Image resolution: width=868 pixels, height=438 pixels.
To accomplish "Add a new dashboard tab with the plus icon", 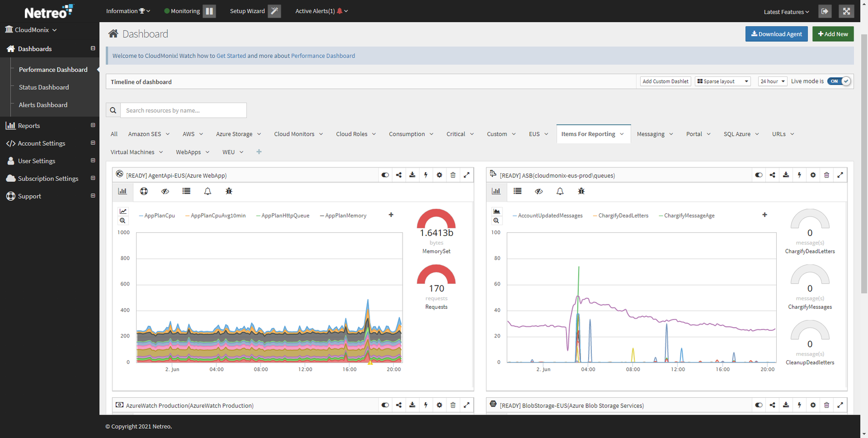I will click(259, 152).
